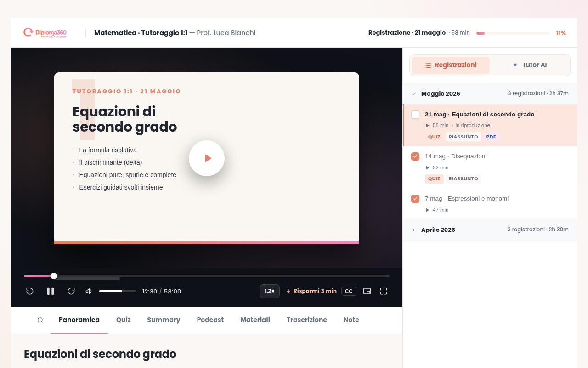The height and width of the screenshot is (368, 588).
Task: Select 7 mag · Espressioni e monomi title
Action: coord(467,199)
